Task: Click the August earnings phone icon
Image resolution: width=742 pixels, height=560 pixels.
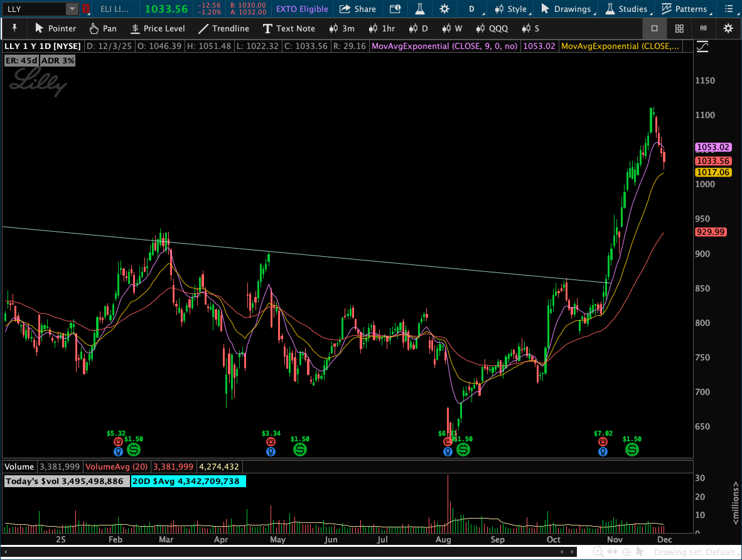Action: (x=448, y=441)
